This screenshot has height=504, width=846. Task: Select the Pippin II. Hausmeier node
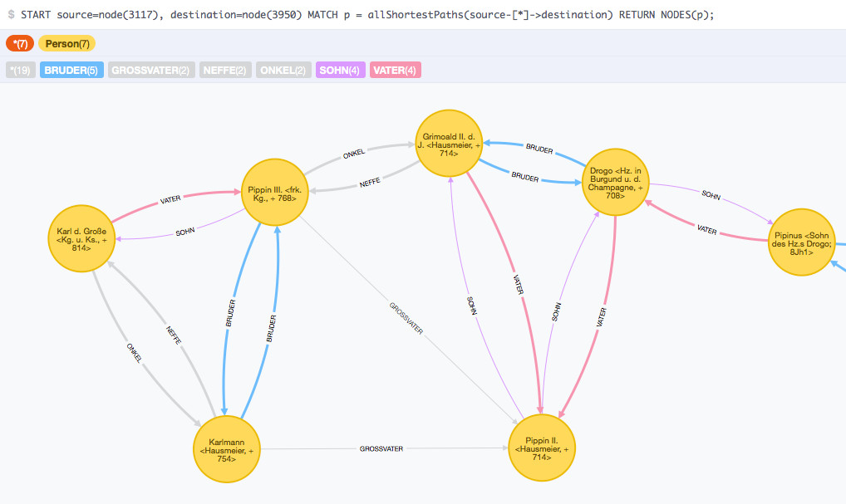pyautogui.click(x=542, y=448)
